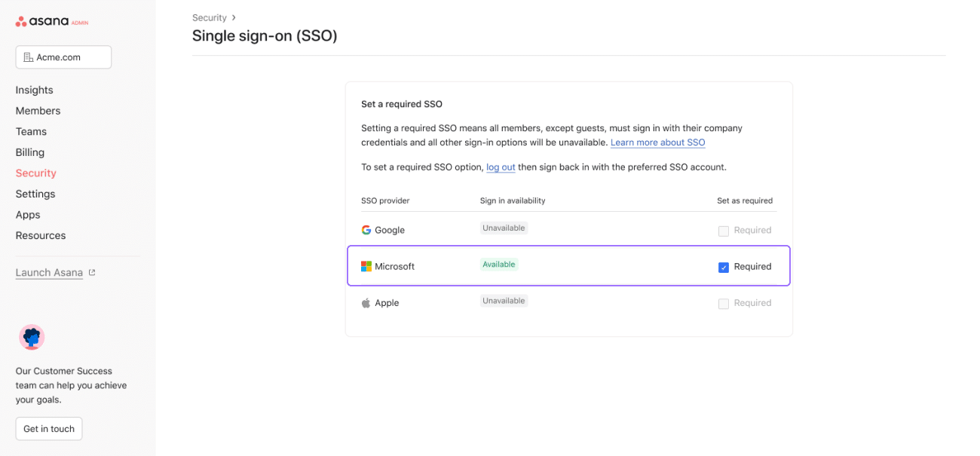Click the Security breadcrumb link

[210, 17]
